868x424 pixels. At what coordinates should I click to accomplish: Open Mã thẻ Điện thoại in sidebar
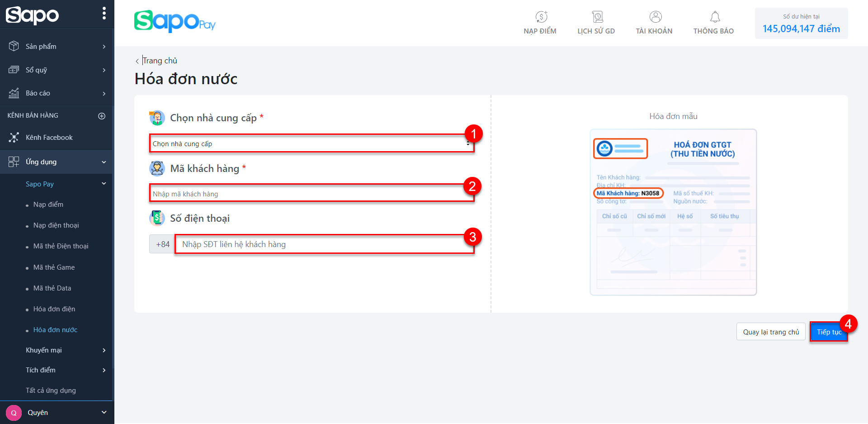tap(61, 246)
